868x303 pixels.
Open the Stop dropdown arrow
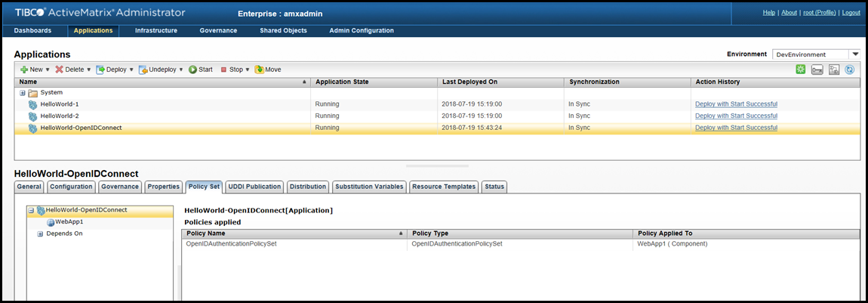click(x=248, y=70)
